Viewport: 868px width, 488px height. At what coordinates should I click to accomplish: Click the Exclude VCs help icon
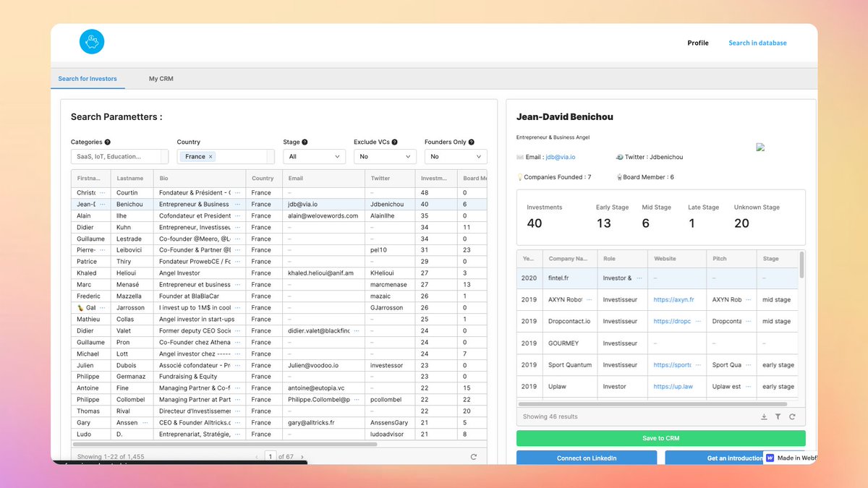[395, 142]
